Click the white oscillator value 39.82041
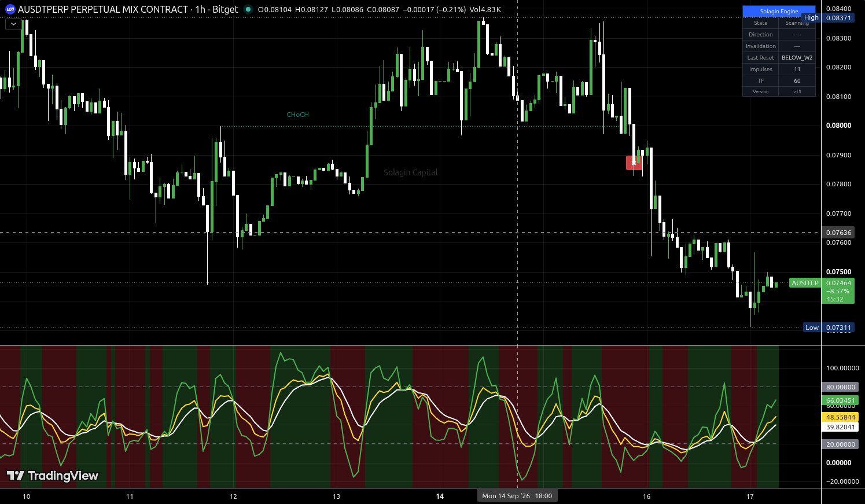The width and height of the screenshot is (865, 504). (x=841, y=428)
